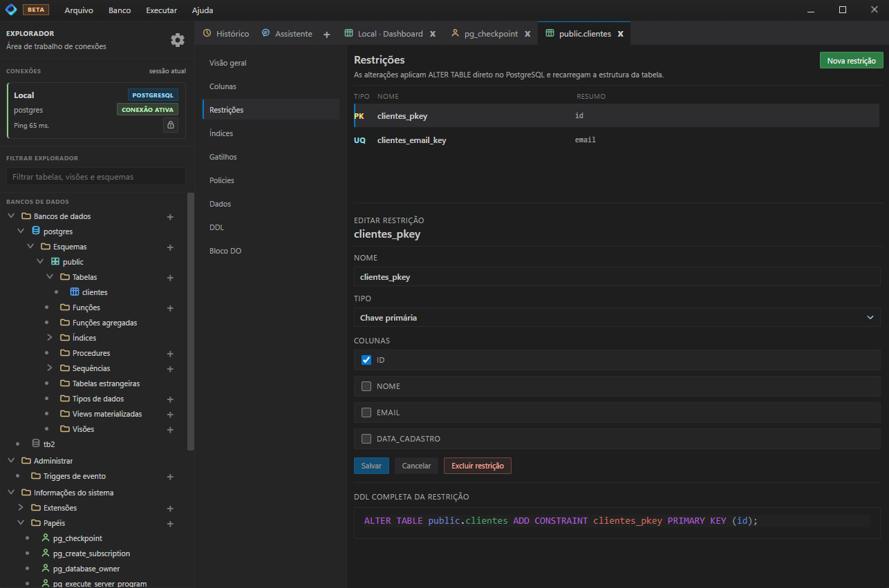Open the Executar menu
The image size is (889, 588).
[x=161, y=10]
